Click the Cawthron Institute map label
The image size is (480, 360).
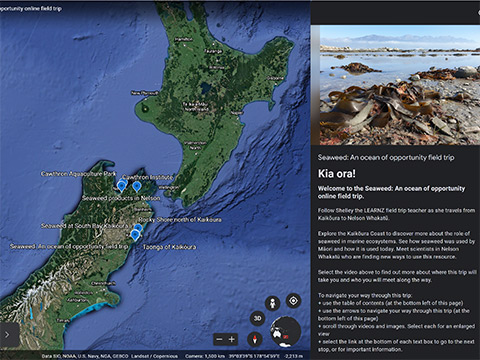(148, 177)
